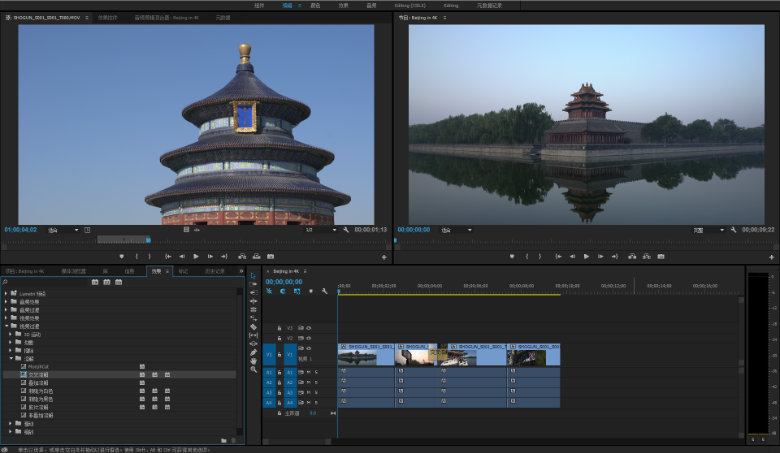Open the Beijing in 4K project tab

click(x=25, y=271)
